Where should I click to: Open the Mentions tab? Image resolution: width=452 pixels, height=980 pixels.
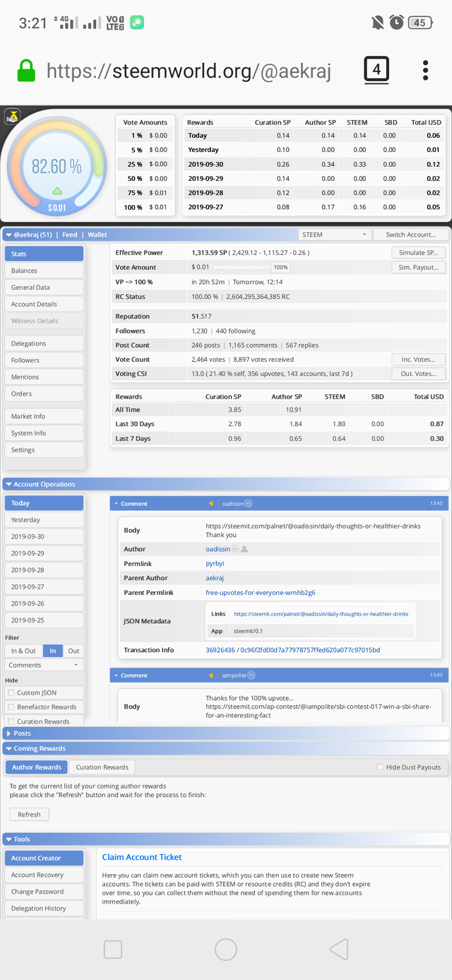tap(44, 377)
